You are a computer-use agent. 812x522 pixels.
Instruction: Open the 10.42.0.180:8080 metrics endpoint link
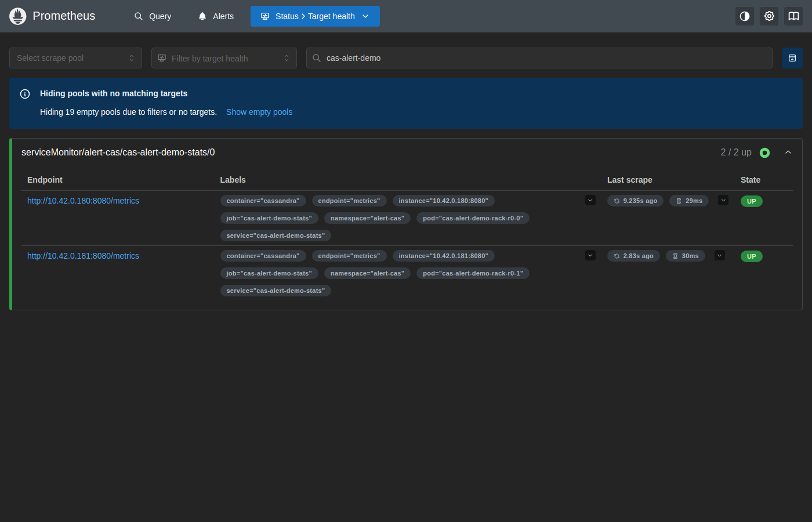(x=83, y=201)
